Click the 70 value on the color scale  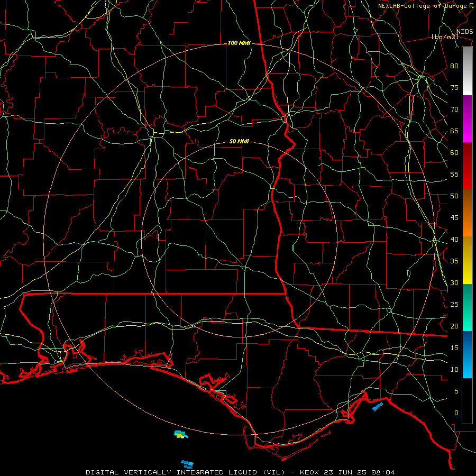pos(454,109)
